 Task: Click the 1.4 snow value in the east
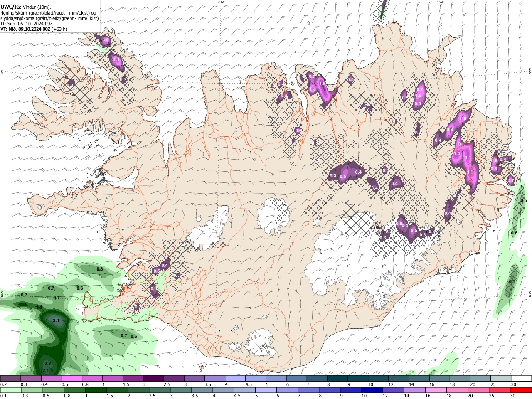[457, 153]
